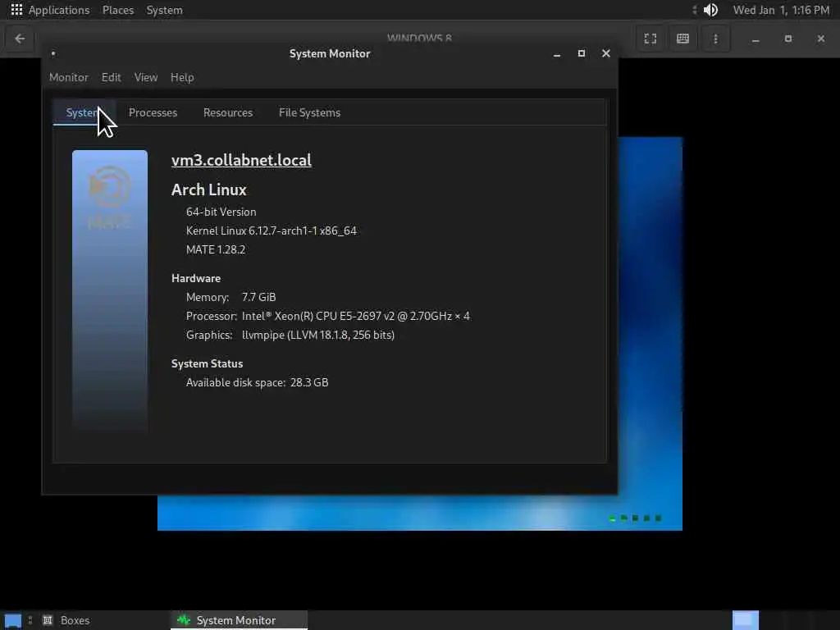This screenshot has width=840, height=630.
Task: Click the llvmpipe graphics value
Action: click(x=318, y=335)
